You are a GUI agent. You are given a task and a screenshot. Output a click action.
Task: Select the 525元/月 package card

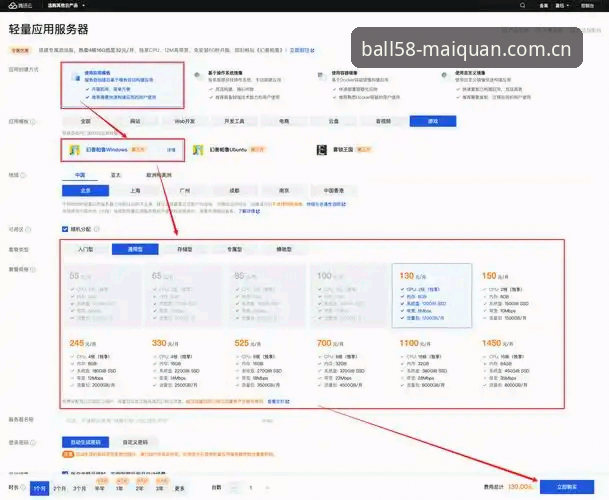[x=267, y=363]
